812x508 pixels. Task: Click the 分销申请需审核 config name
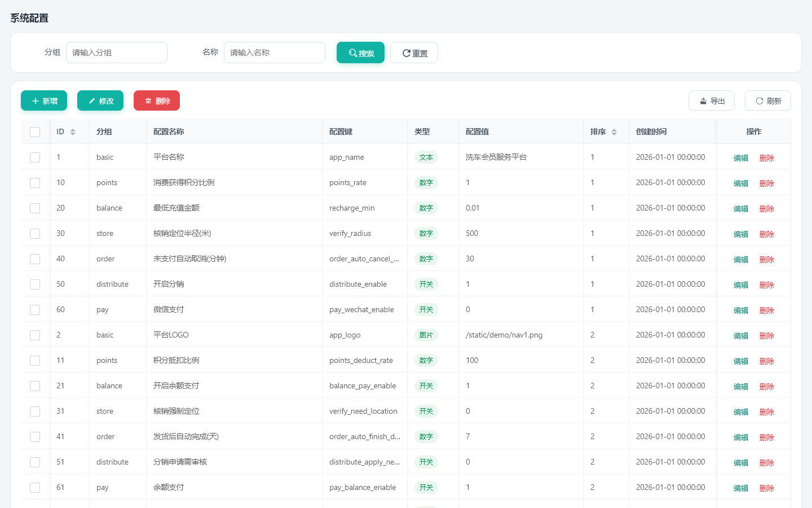pyautogui.click(x=180, y=462)
